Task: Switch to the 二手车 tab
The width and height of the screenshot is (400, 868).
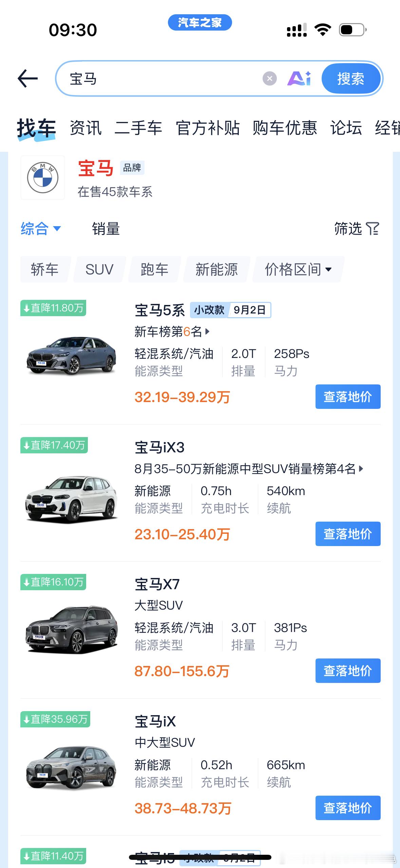Action: (138, 128)
